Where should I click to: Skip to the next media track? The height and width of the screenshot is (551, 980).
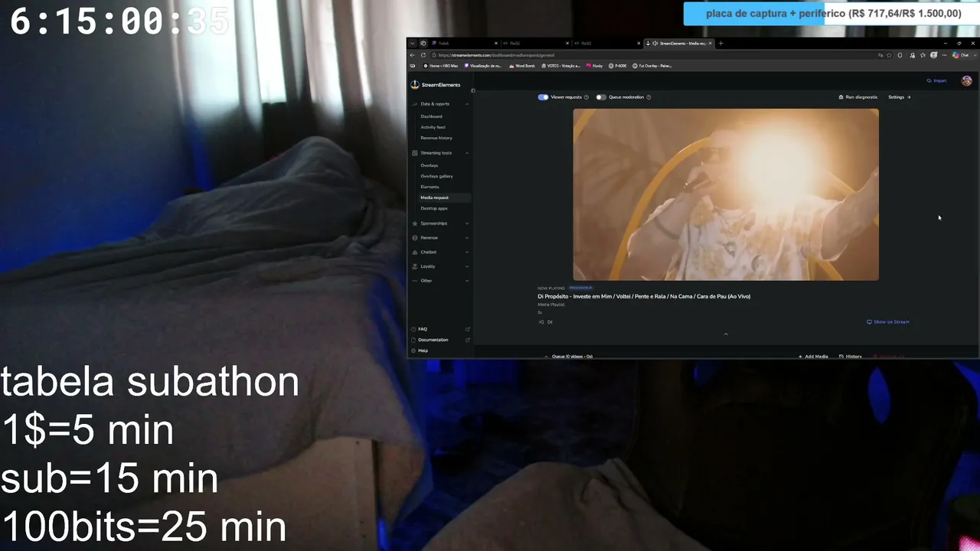tap(550, 322)
